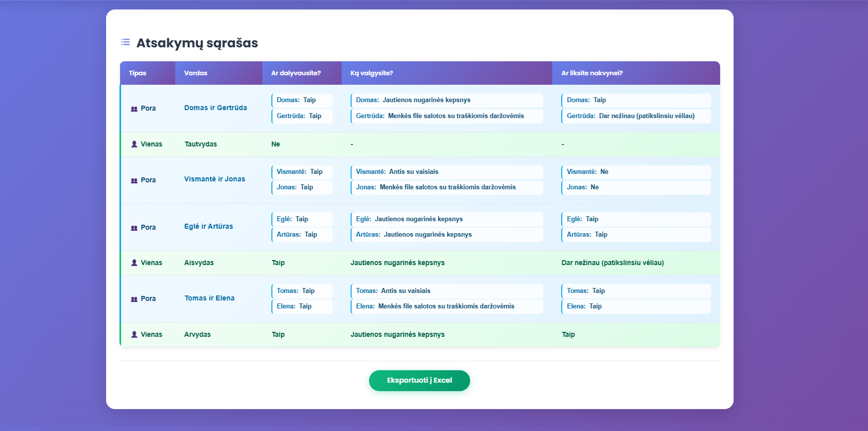Viewport: 868px width, 431px height.
Task: Click the list icon beside Atsakymų sąrašas
Action: tap(125, 42)
